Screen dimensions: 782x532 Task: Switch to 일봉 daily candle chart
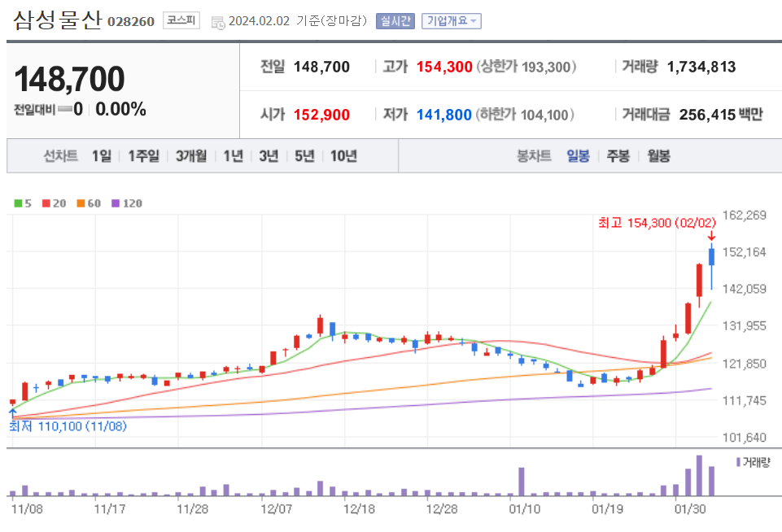578,156
